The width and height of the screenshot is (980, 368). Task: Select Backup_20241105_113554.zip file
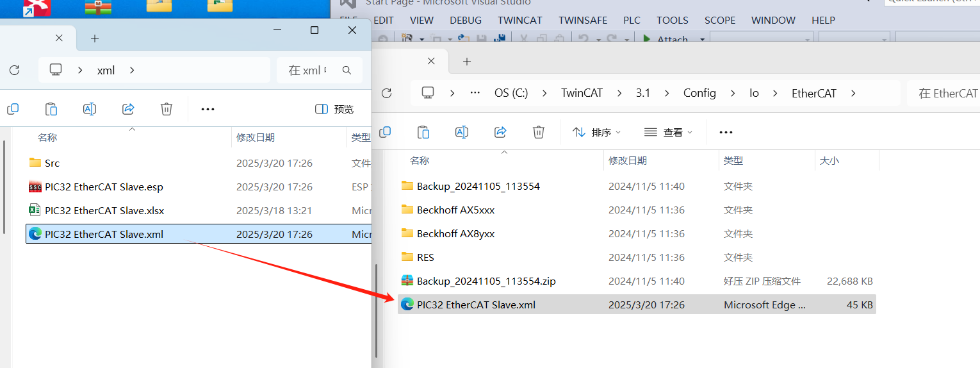pyautogui.click(x=637, y=281)
